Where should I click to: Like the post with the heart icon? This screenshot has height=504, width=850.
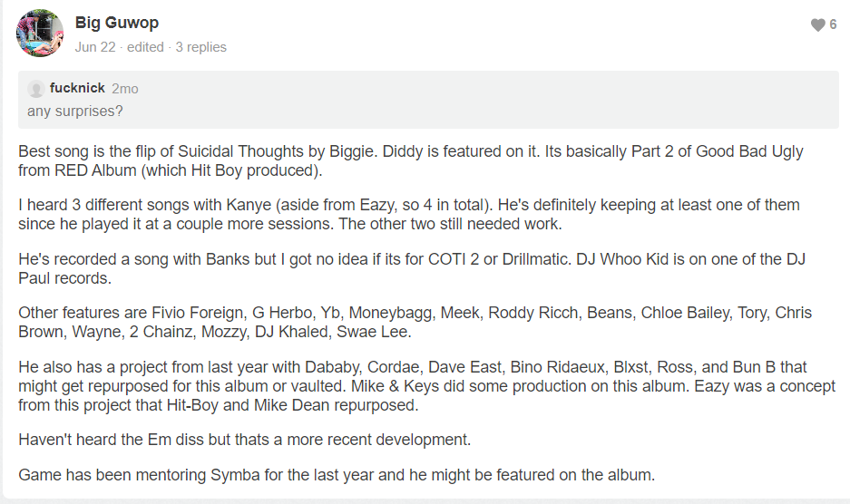point(817,25)
